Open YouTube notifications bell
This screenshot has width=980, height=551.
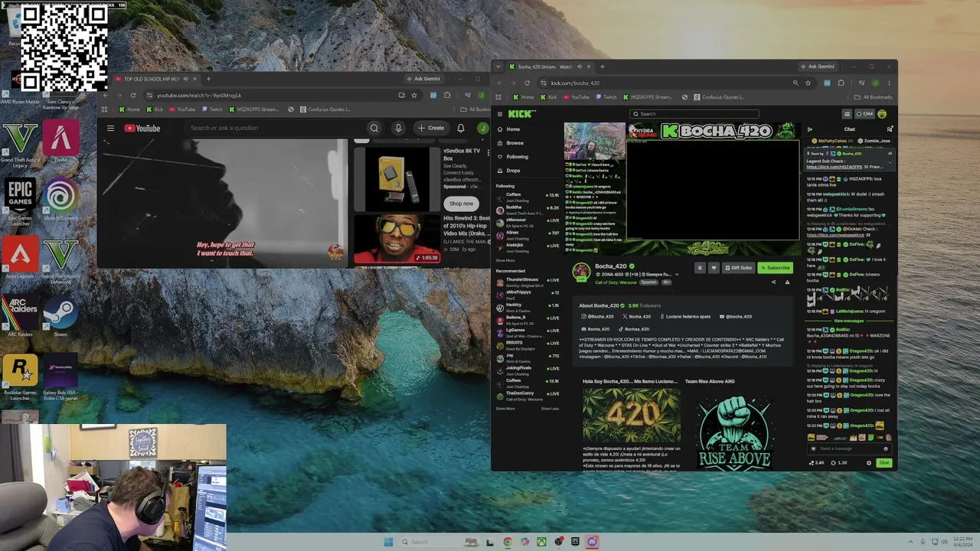point(461,129)
